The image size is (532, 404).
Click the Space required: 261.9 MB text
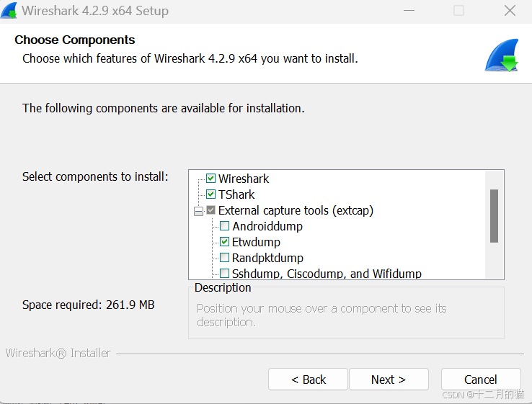(x=88, y=305)
